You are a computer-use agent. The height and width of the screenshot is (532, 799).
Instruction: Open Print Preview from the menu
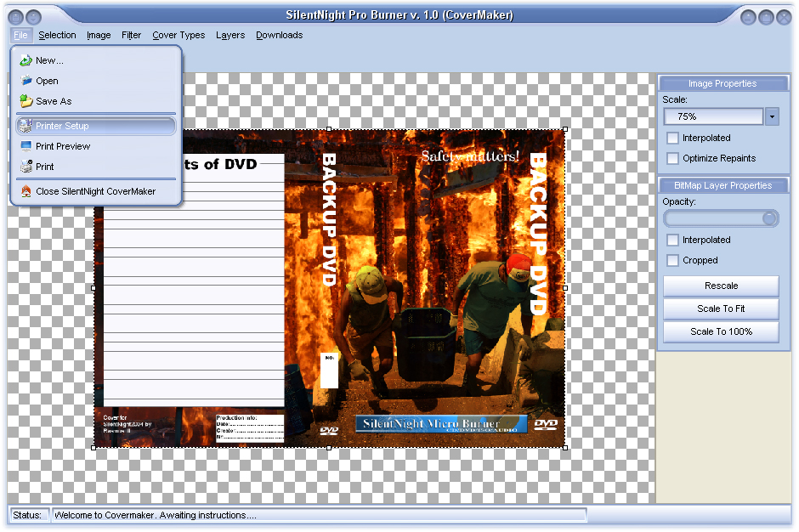click(x=96, y=146)
